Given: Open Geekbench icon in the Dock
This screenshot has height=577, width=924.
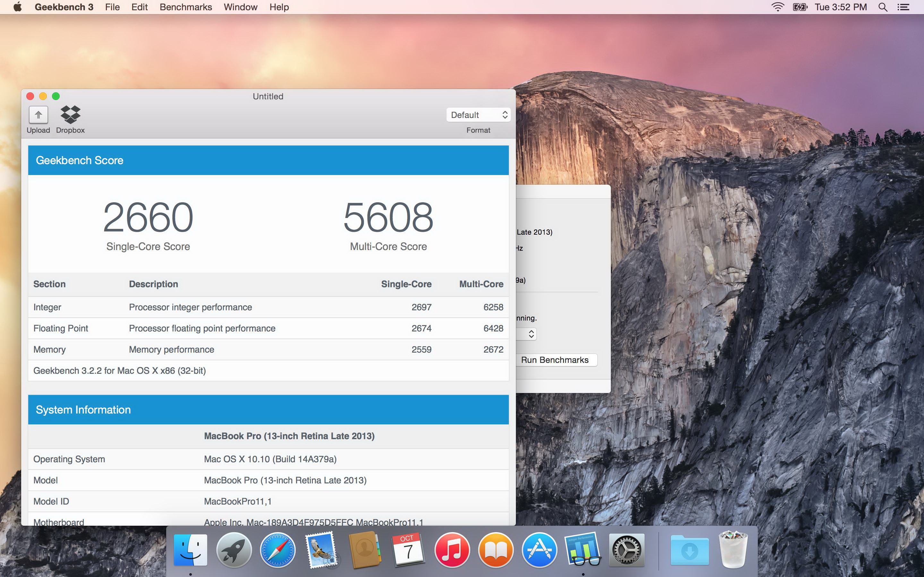Looking at the screenshot, I should (x=583, y=550).
